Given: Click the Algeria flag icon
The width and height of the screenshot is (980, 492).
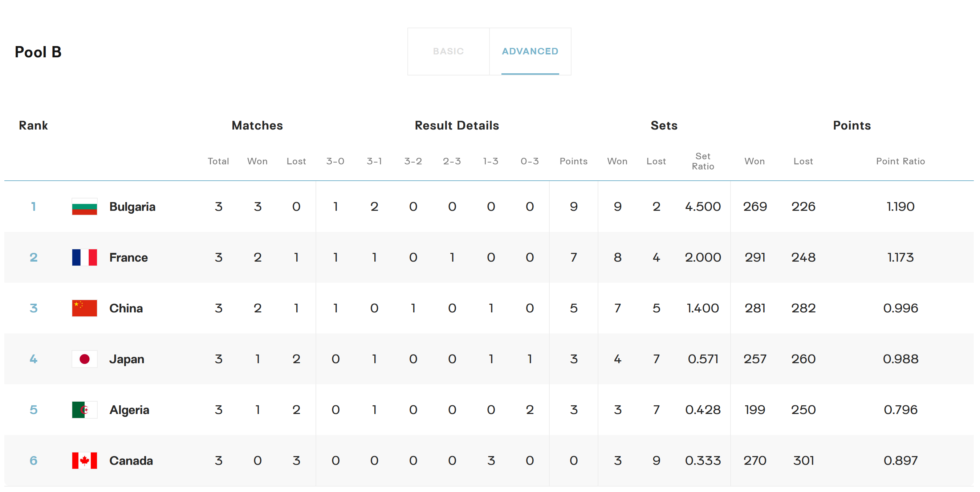Looking at the screenshot, I should (x=85, y=410).
